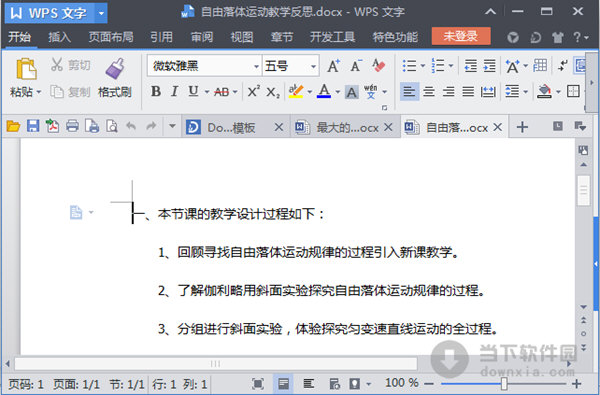
Task: Click the 未登录 login button
Action: (461, 36)
